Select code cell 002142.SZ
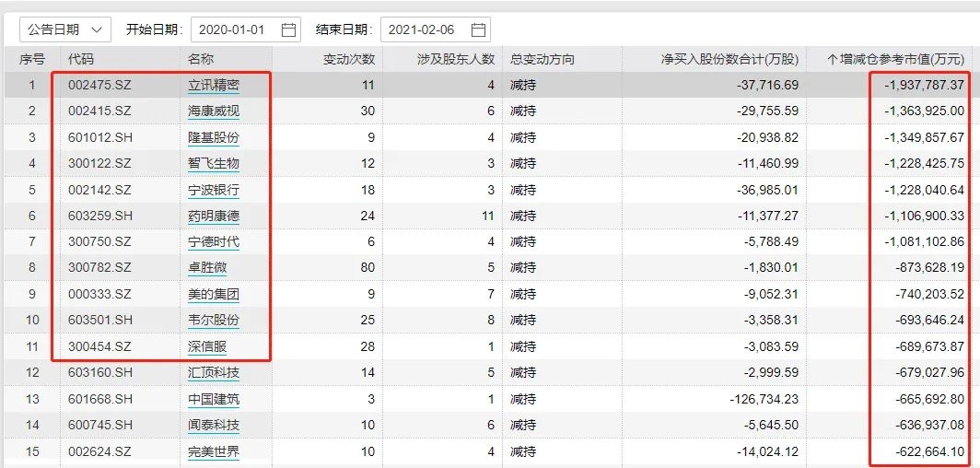980x468 pixels. point(99,190)
